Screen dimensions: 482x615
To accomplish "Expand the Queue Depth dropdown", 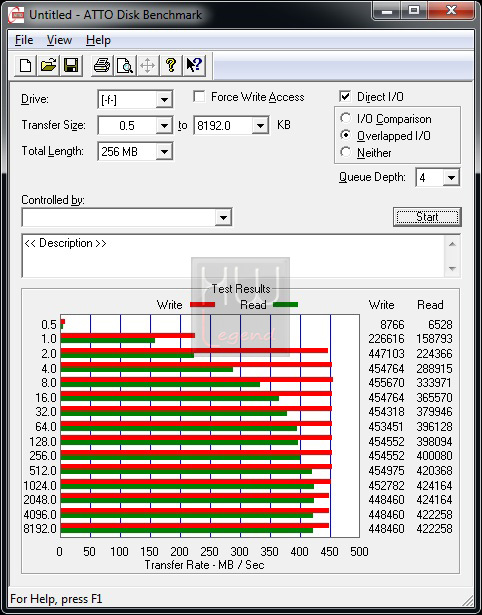I will point(451,178).
